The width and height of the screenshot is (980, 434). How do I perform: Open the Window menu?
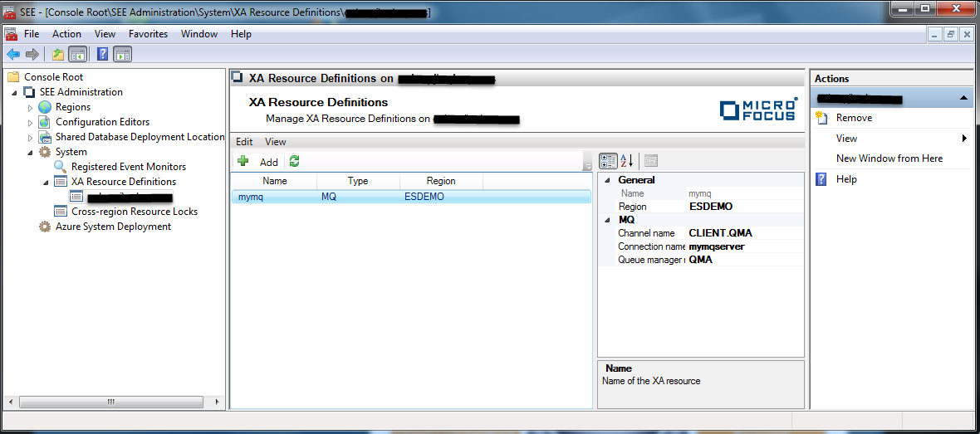tap(199, 34)
